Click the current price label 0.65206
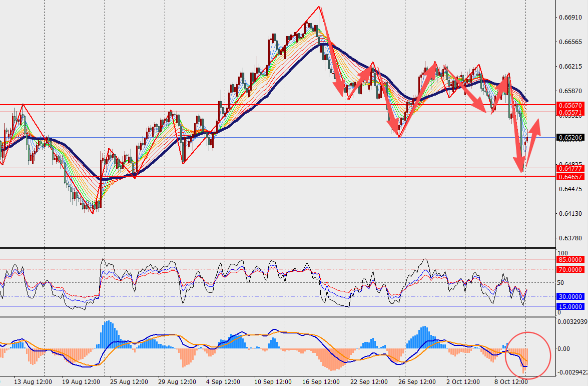This screenshot has height=386, width=588. [570, 137]
